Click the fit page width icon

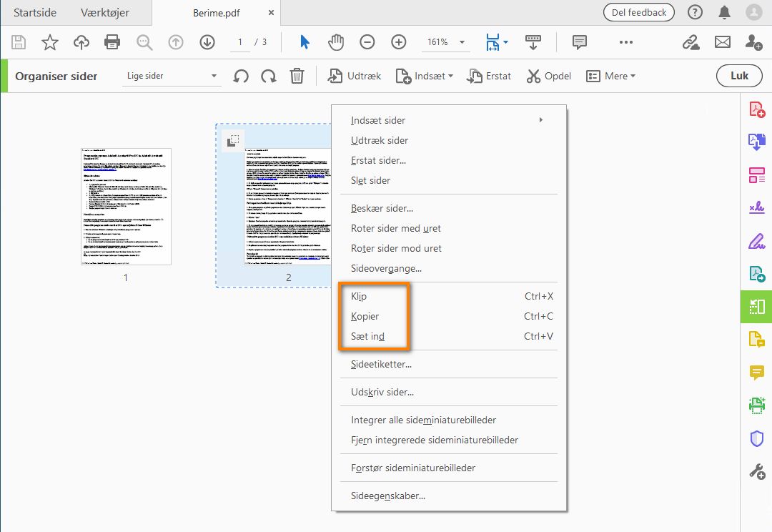tap(493, 42)
